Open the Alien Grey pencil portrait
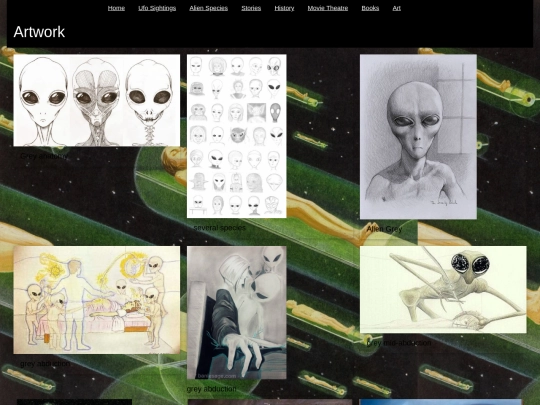Viewport: 540px width, 405px height. 418,136
